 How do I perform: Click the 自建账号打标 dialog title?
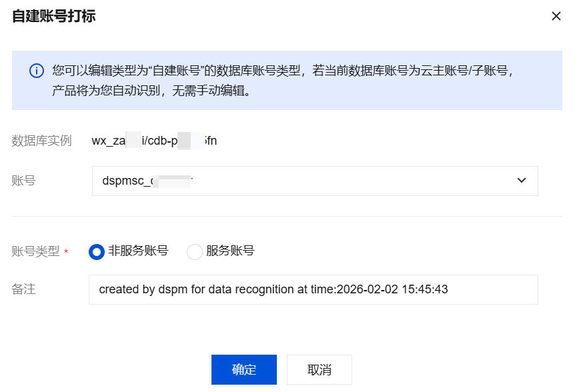(x=53, y=17)
